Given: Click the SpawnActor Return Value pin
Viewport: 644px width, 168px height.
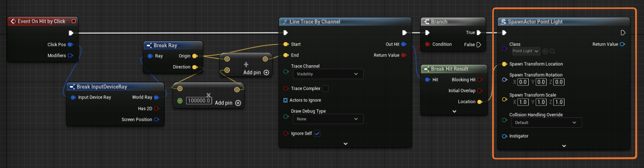Looking at the screenshot, I should pos(622,44).
